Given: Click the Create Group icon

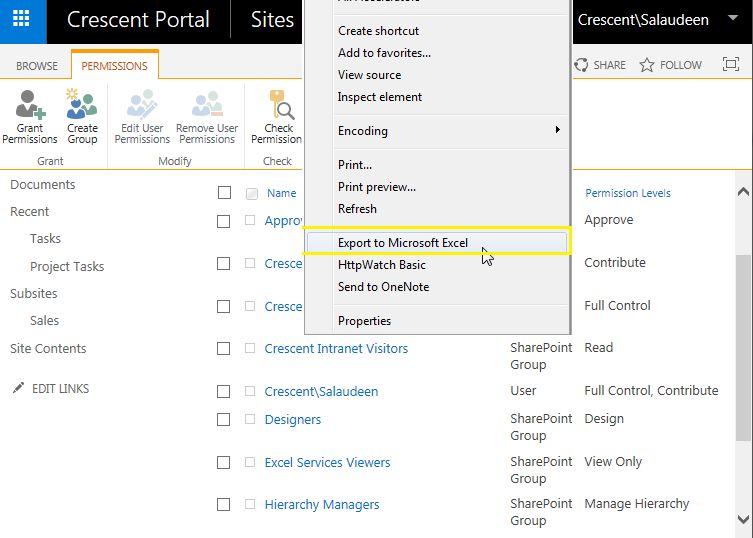Looking at the screenshot, I should tap(82, 104).
